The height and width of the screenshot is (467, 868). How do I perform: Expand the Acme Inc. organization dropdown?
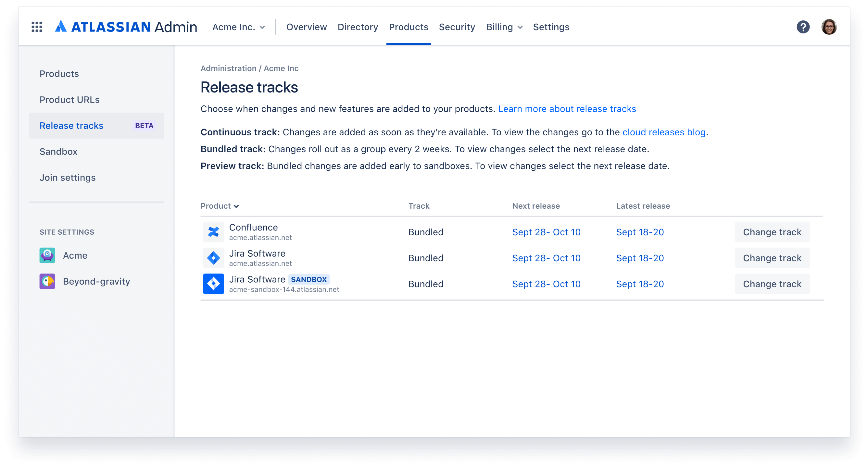coord(238,27)
